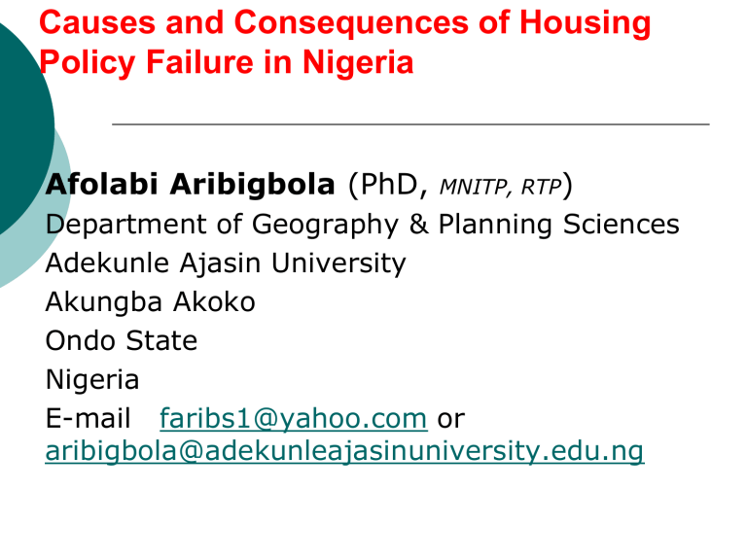Select the Policy Failure title line
Viewport: 747px width, 560px height.
227,62
